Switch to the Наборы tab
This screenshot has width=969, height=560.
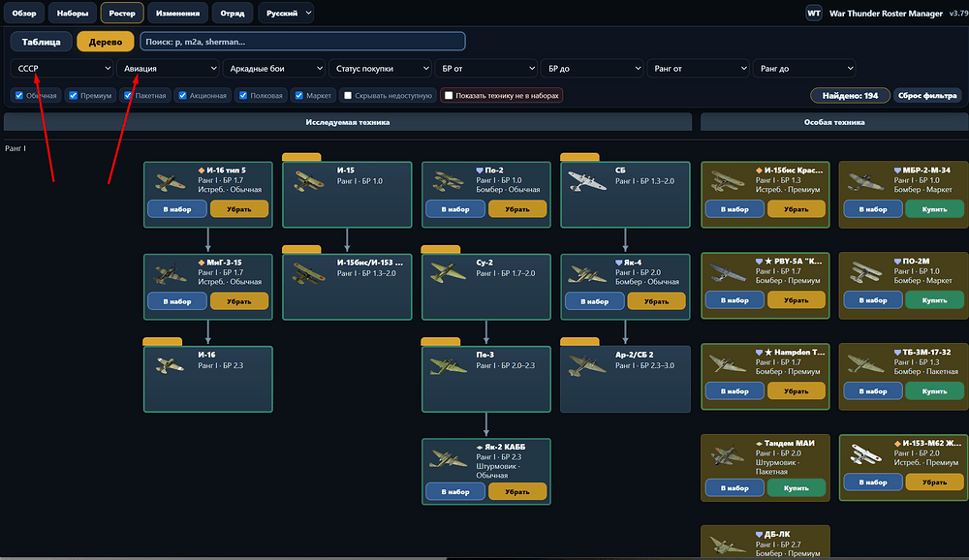(x=73, y=13)
